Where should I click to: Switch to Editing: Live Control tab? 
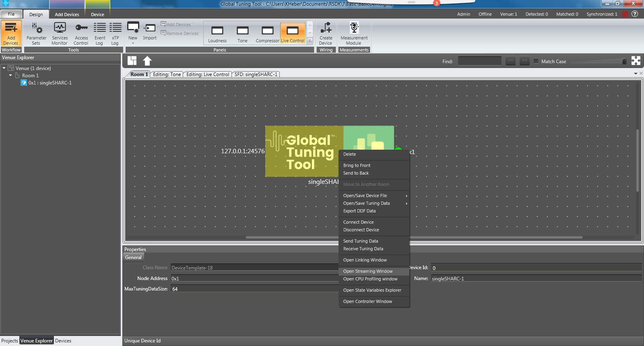(x=208, y=74)
